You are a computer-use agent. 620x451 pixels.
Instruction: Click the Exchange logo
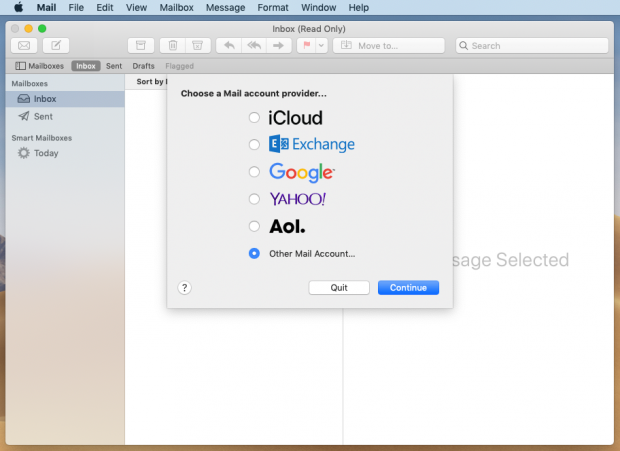312,144
